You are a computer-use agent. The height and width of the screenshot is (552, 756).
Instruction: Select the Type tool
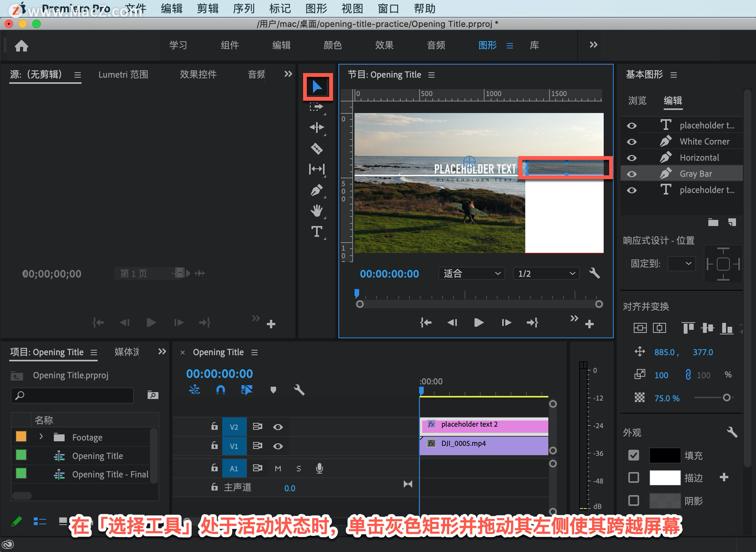(317, 232)
